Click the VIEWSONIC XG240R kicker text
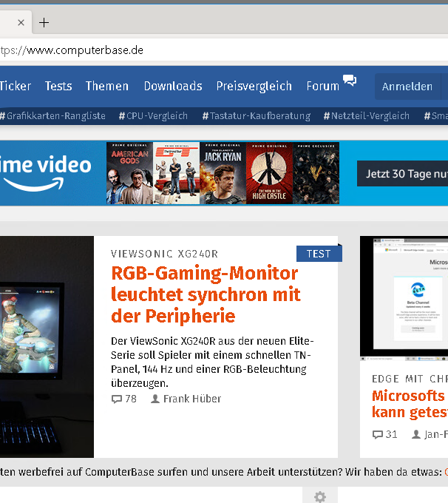The image size is (448, 503). [165, 254]
